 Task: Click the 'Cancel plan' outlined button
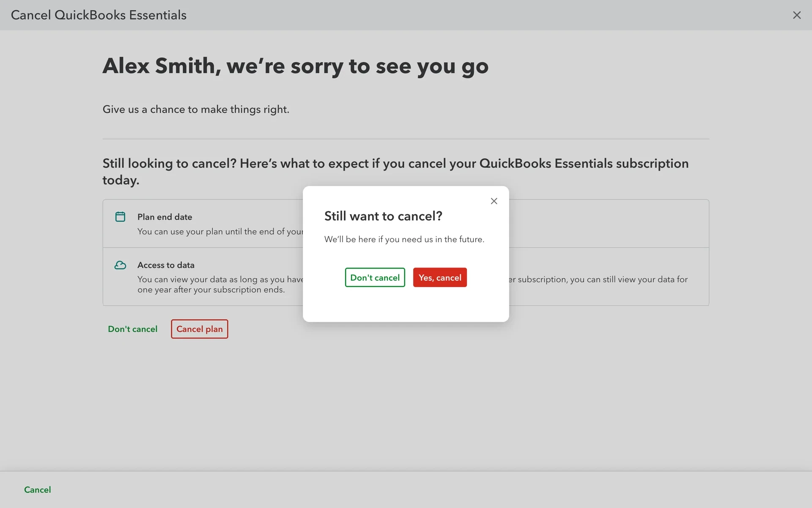tap(200, 329)
